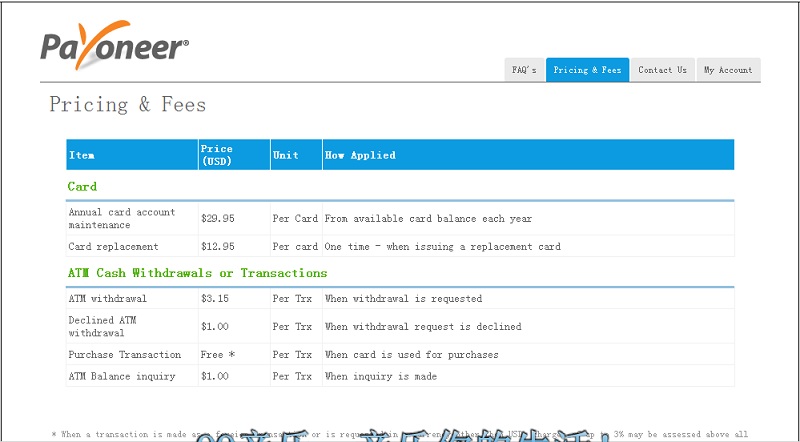Open the FAQ's tab
This screenshot has width=800, height=442.
524,70
